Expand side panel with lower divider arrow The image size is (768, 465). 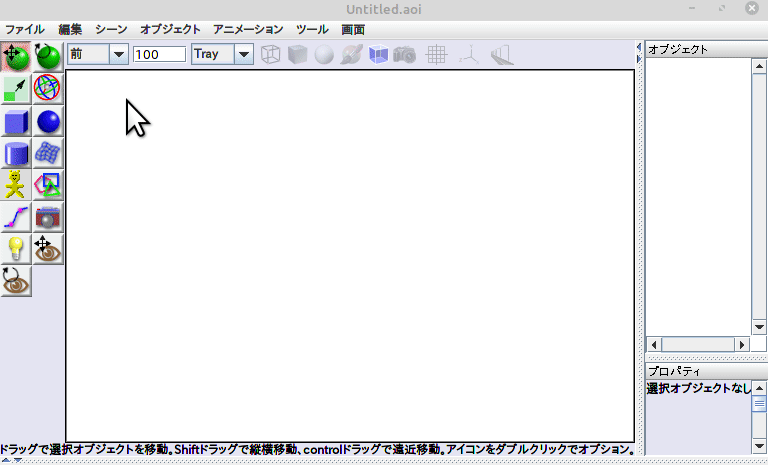(639, 59)
